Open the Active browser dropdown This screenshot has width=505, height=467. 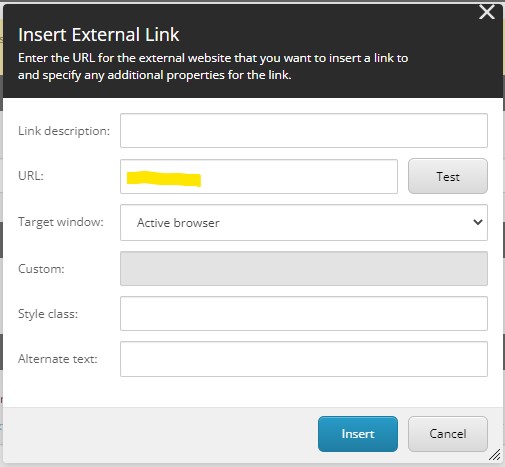tap(304, 222)
